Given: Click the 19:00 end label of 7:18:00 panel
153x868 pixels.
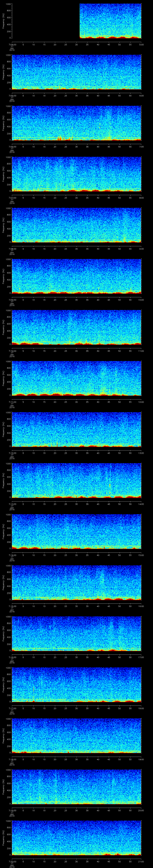Looking at the screenshot, I should point(141,759).
